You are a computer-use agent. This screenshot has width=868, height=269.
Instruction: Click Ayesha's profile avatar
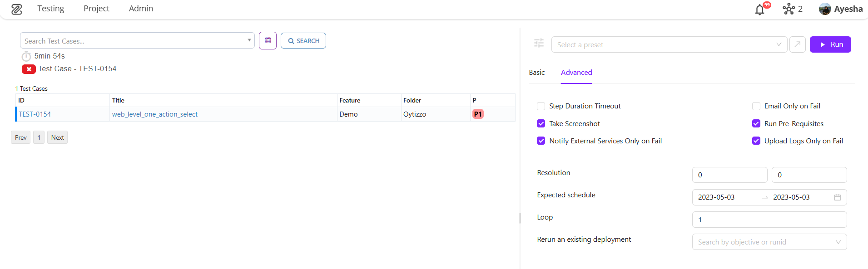pos(825,9)
